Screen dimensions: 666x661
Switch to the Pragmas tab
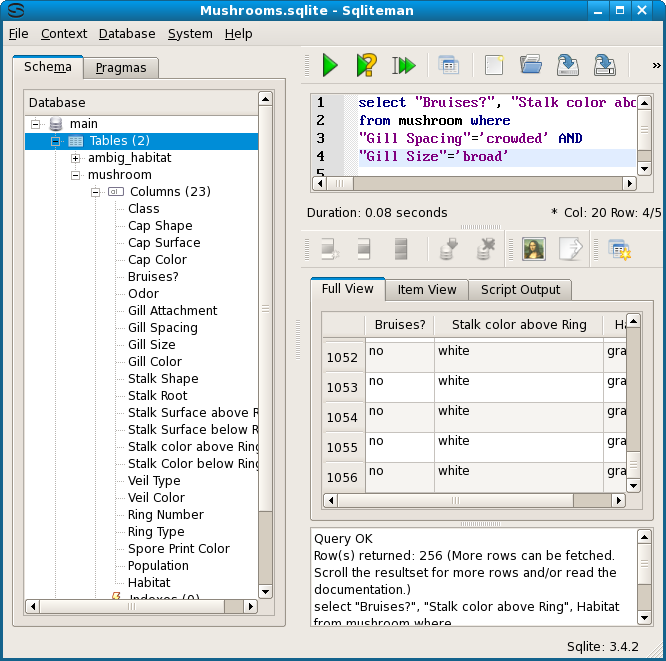click(121, 68)
